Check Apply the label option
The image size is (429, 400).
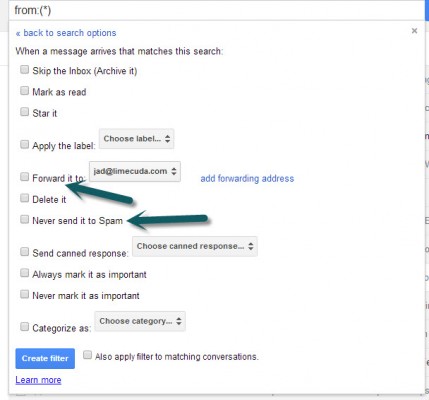(x=24, y=144)
